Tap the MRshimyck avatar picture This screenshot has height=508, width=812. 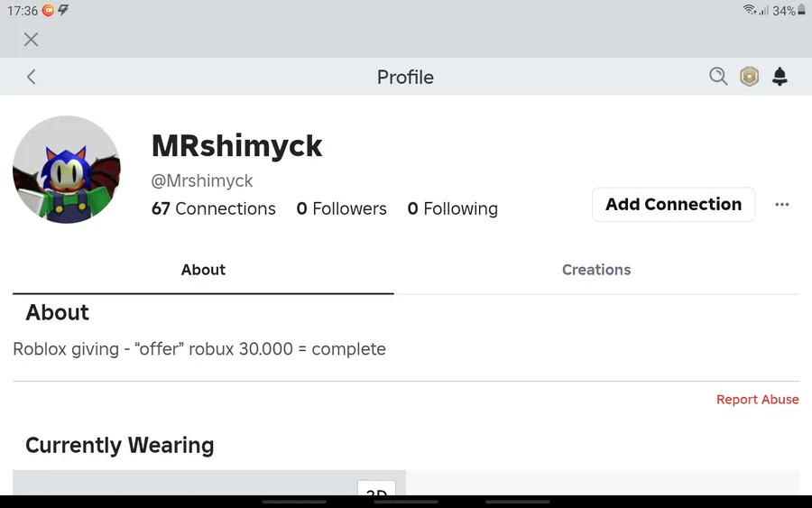click(67, 170)
